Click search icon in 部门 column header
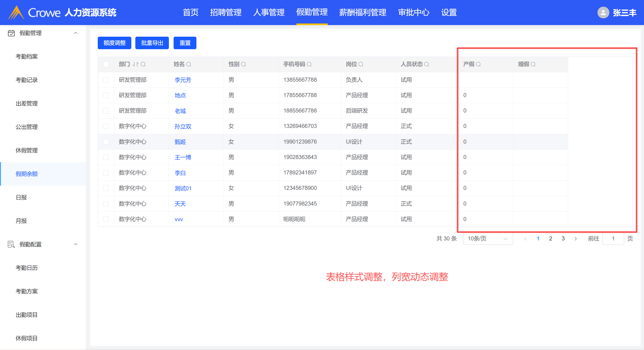Viewport: 644px width, 350px height. [x=143, y=64]
